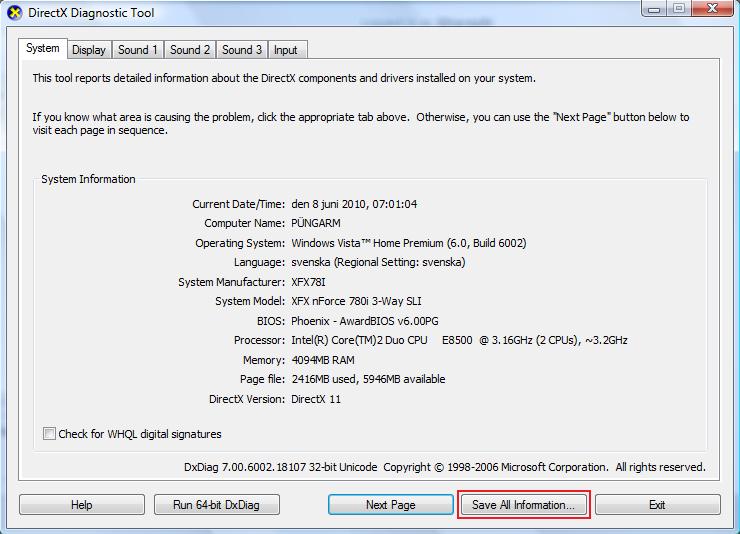This screenshot has height=534, width=740.
Task: Click the 'System Manufacturer:' label
Action: [231, 282]
